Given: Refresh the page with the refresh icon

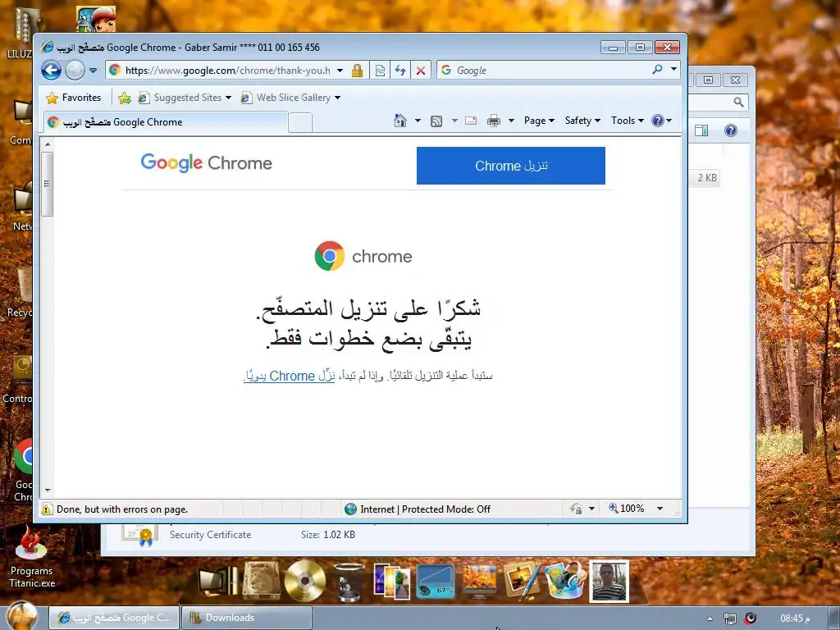Looking at the screenshot, I should click(400, 71).
